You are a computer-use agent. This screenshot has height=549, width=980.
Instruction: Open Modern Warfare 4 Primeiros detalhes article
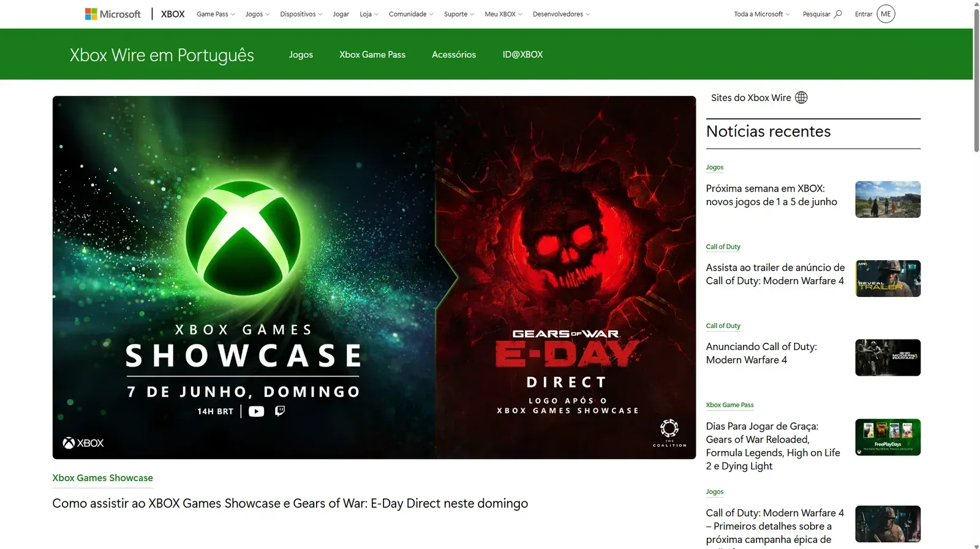[x=775, y=526]
